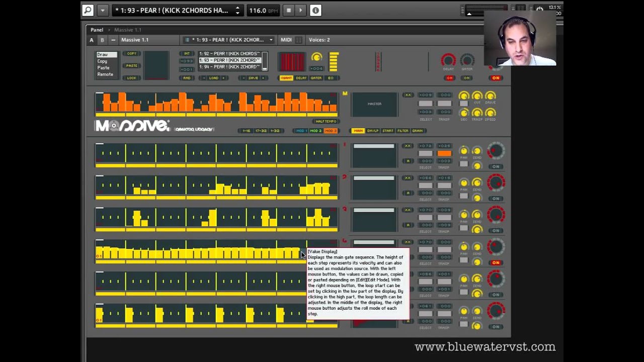
Task: Select preset '1: 92 - PEAR ! (KICK CHORDS'
Action: [229, 54]
